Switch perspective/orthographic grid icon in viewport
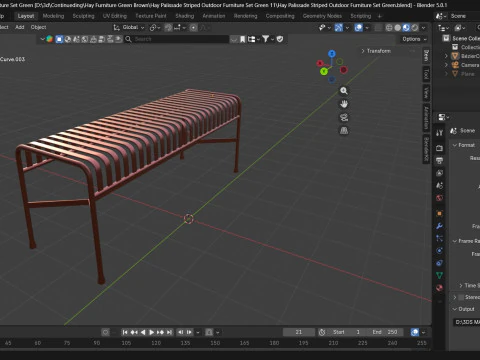Viewport: 480px width, 360px height. coord(344,131)
